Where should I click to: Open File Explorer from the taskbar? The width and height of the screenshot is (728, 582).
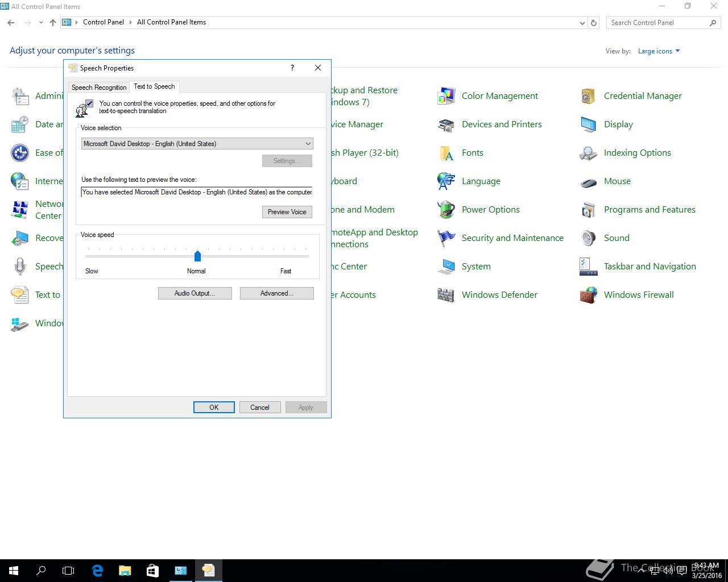(x=125, y=570)
